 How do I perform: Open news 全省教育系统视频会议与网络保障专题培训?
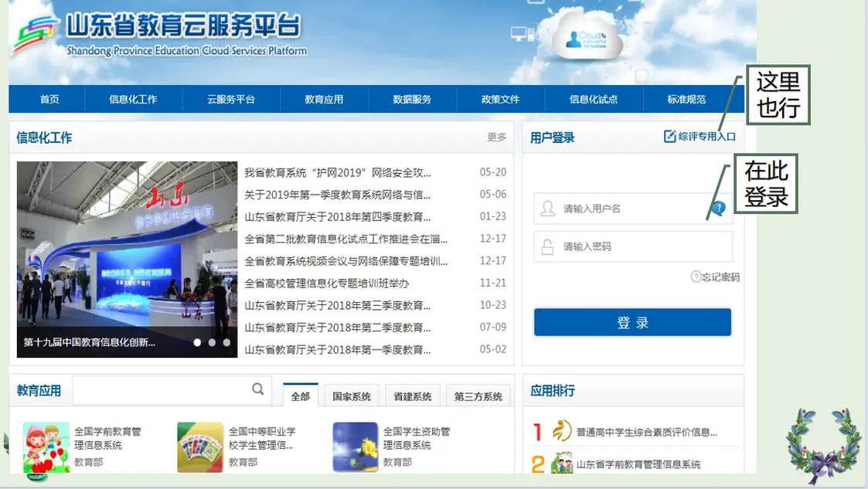tap(346, 261)
